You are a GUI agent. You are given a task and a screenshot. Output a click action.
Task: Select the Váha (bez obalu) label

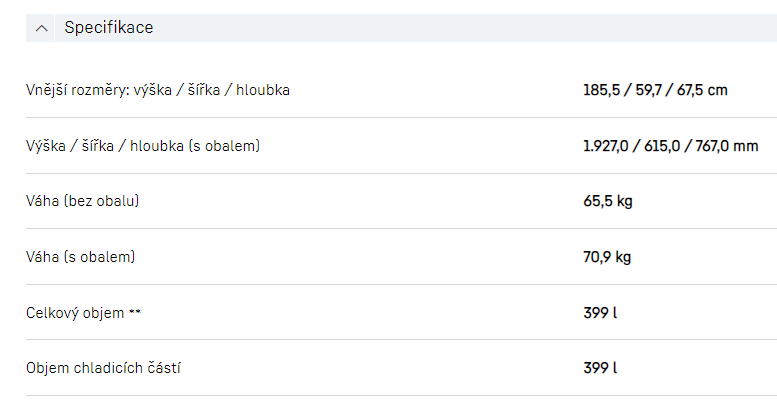click(82, 201)
